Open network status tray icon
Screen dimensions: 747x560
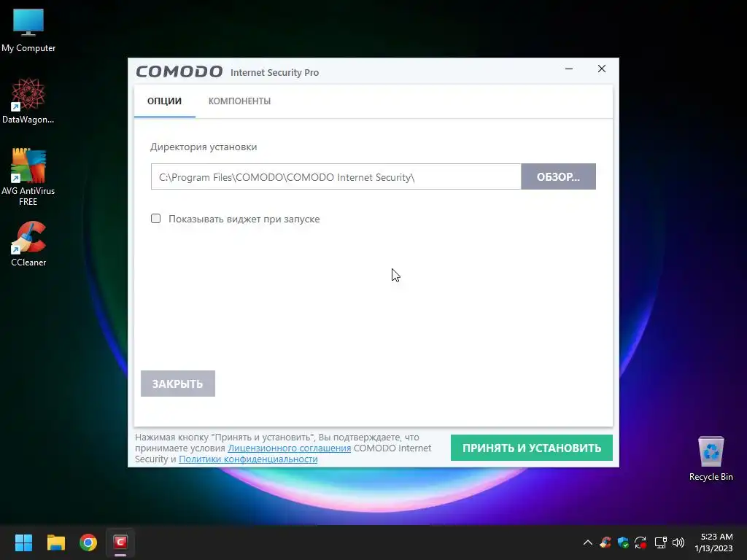pos(660,542)
